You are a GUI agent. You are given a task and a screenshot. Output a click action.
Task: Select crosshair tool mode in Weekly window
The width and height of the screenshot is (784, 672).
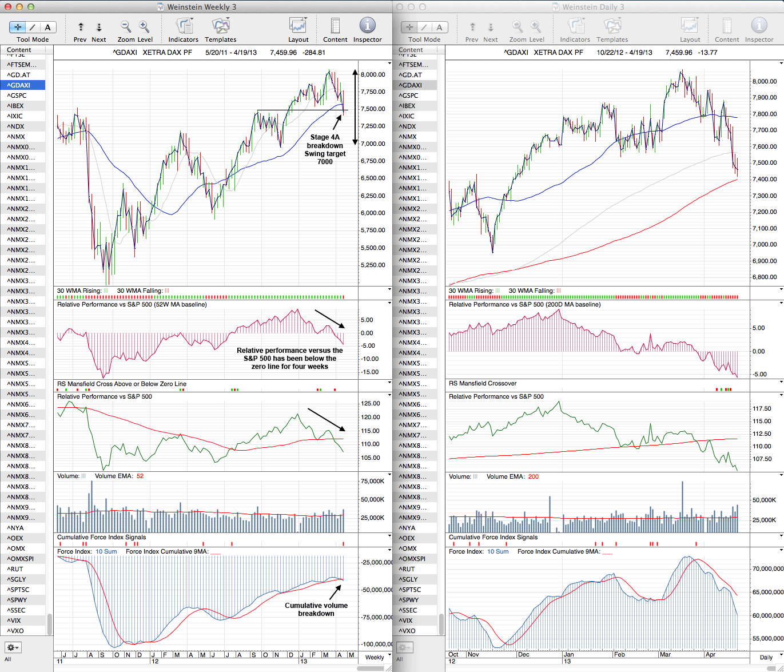18,27
